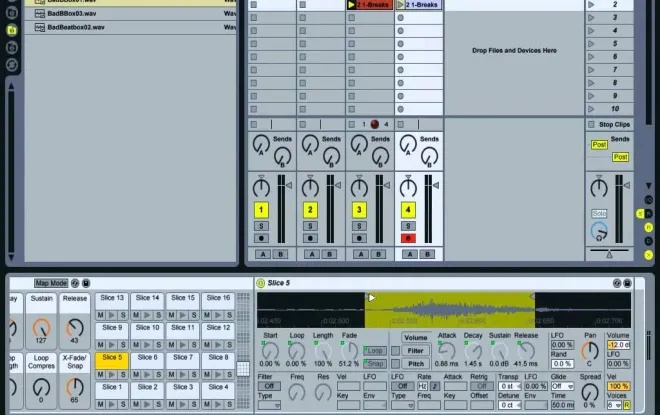
Task: Toggle the Send B Post button
Action: pos(620,157)
